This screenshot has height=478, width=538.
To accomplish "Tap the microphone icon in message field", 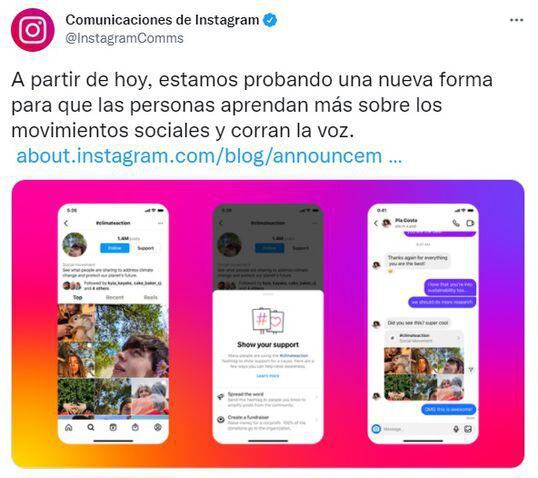I will (456, 429).
